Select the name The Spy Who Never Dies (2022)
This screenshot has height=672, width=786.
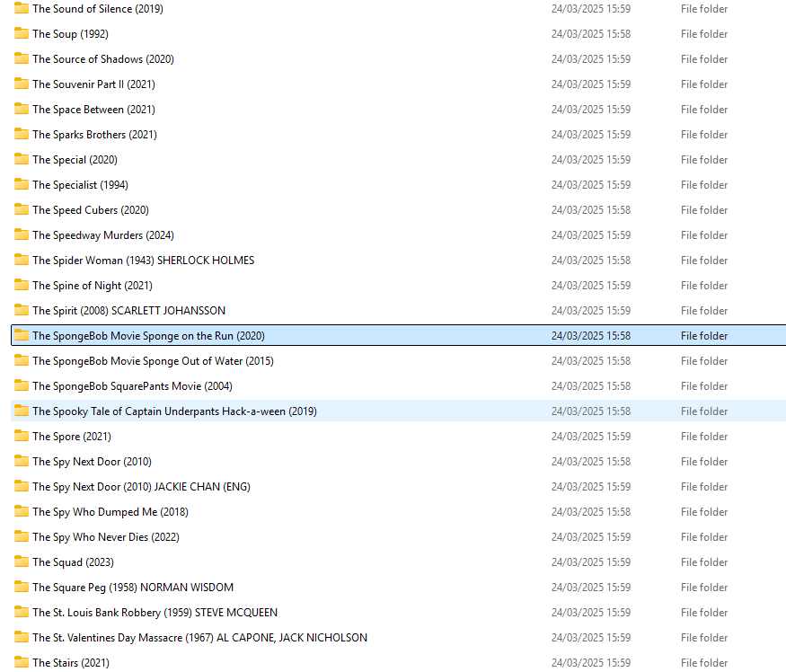106,537
